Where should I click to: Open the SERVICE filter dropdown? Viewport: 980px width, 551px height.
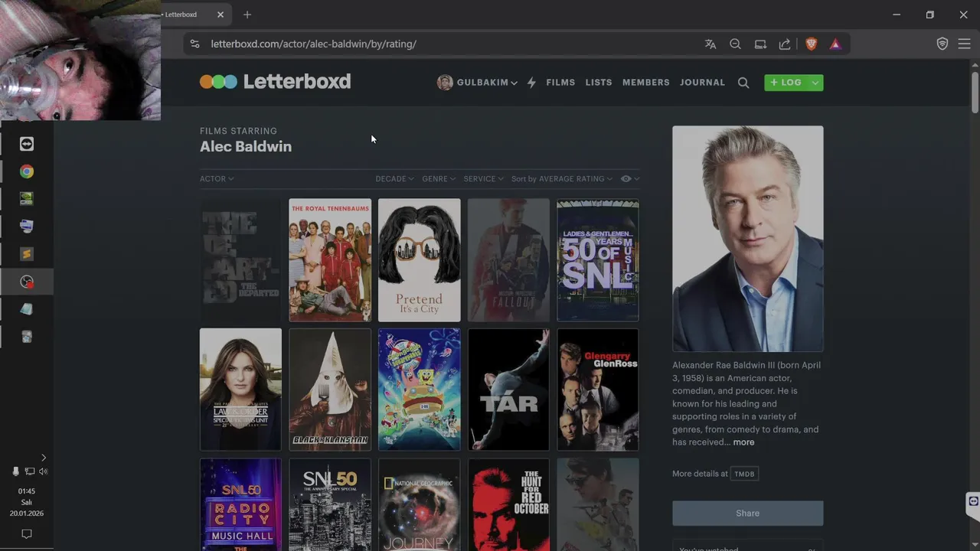pos(484,179)
